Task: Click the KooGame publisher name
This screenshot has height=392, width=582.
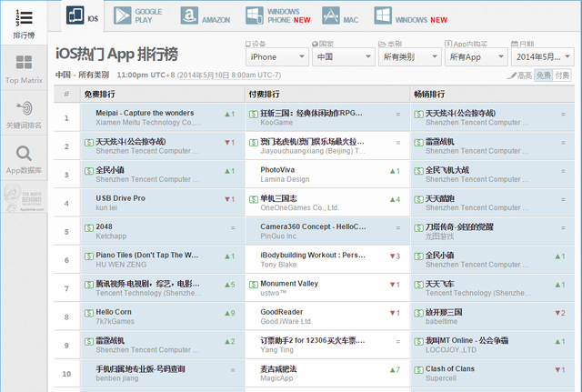Action: tap(276, 123)
